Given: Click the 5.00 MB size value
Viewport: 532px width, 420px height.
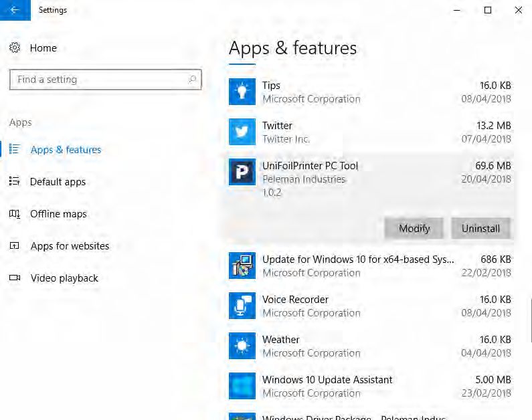Looking at the screenshot, I should tap(493, 380).
